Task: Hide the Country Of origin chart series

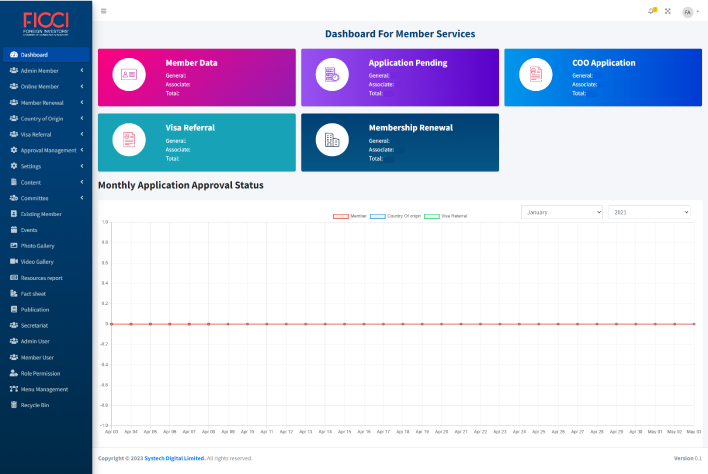Action: pyautogui.click(x=378, y=216)
